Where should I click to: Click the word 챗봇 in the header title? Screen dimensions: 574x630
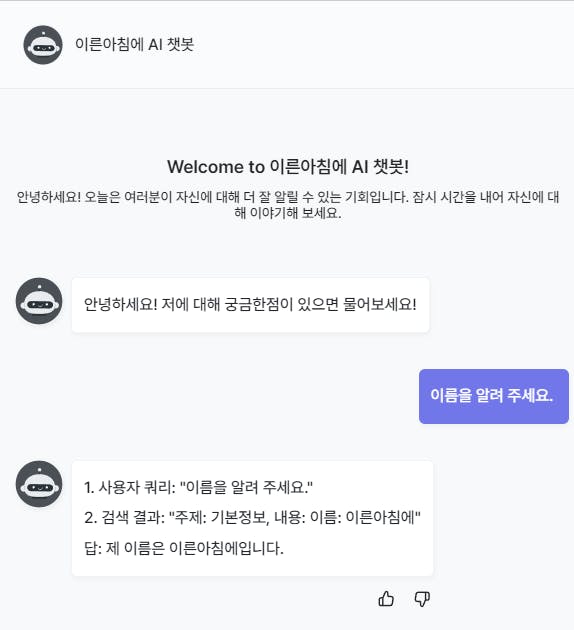pos(181,44)
